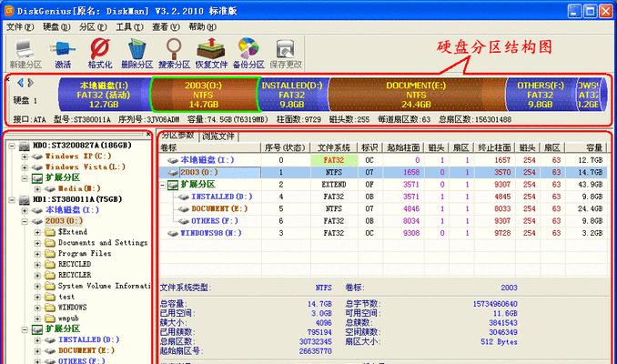Screen dimensions: 617x364
Task: Select 2003(O:) row in partition table
Action: point(383,172)
